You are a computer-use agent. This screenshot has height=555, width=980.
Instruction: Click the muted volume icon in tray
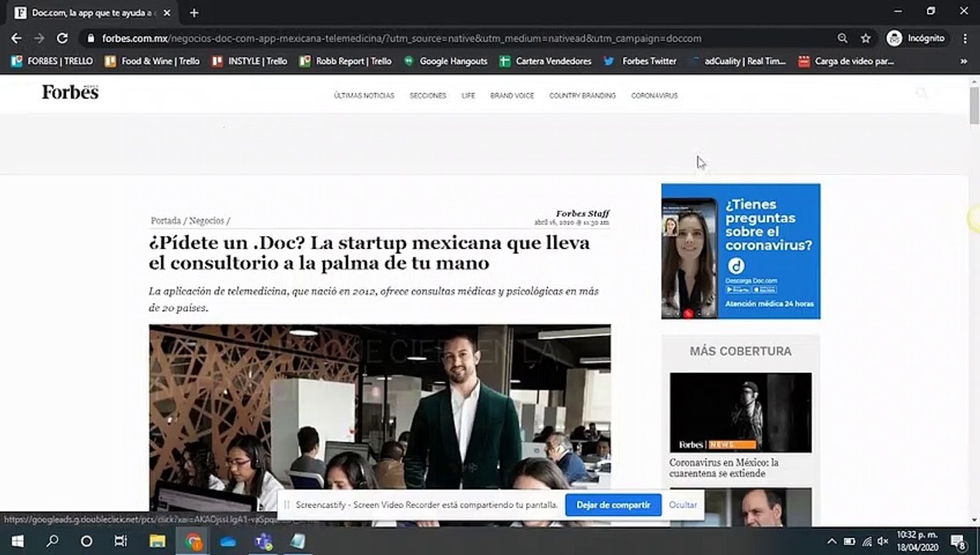883,541
